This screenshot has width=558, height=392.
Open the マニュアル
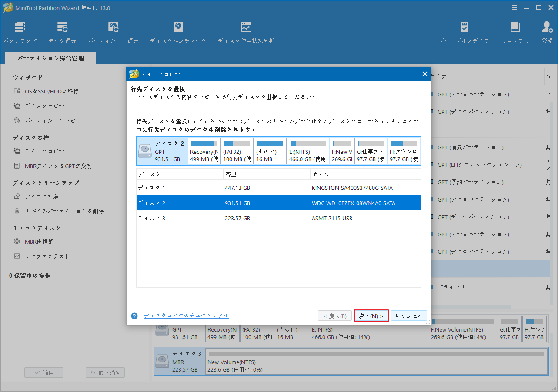(x=515, y=30)
